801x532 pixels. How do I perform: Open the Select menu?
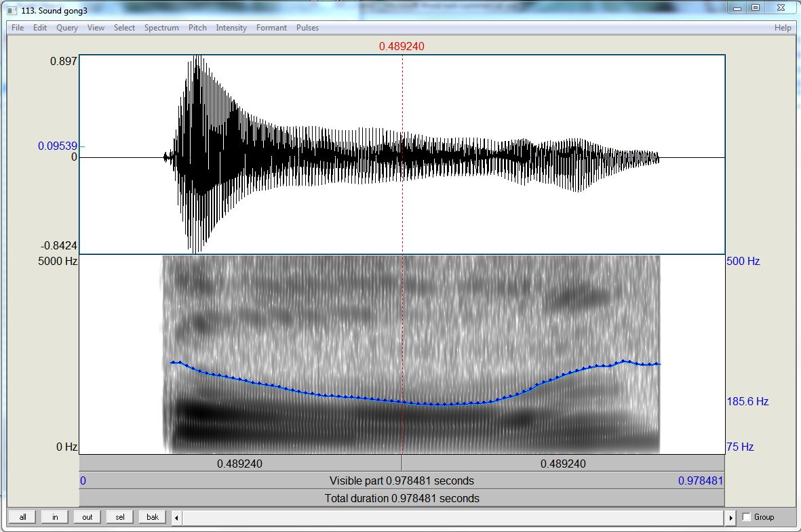coord(124,28)
